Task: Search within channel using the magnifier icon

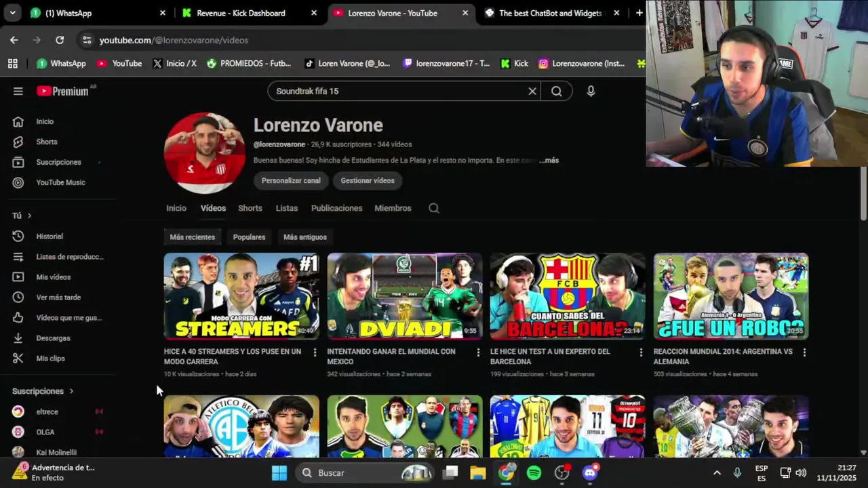Action: tap(434, 208)
